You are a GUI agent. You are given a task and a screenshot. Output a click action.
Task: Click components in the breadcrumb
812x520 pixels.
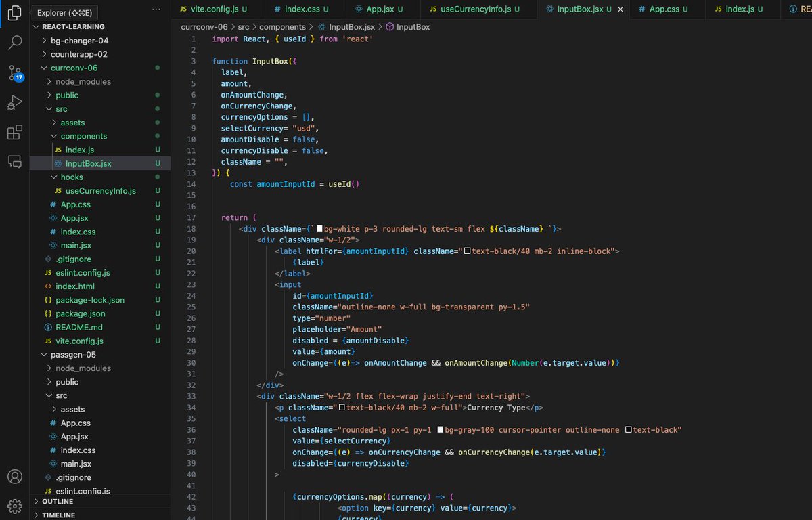282,27
